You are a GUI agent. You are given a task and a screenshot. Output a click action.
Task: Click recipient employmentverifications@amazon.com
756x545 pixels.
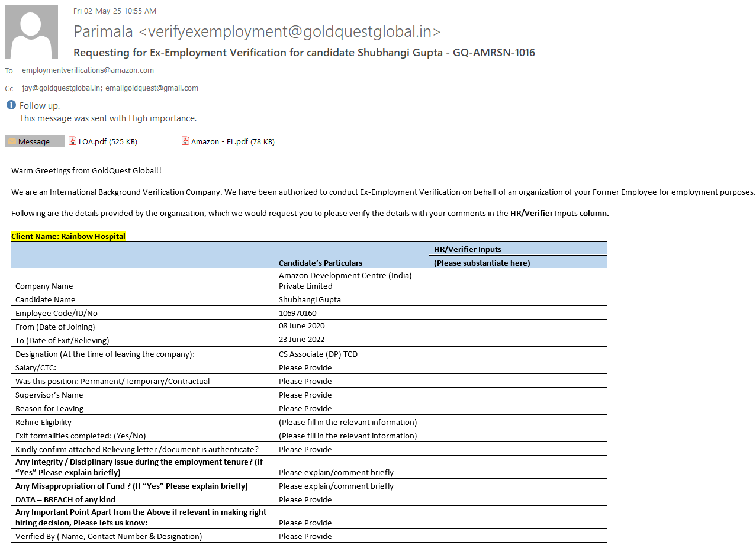[x=88, y=70]
